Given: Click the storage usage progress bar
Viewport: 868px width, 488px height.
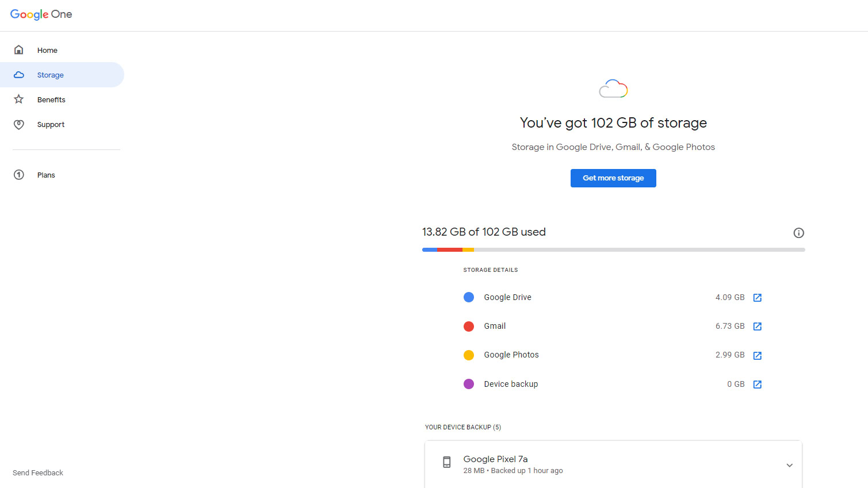Looking at the screenshot, I should 613,250.
